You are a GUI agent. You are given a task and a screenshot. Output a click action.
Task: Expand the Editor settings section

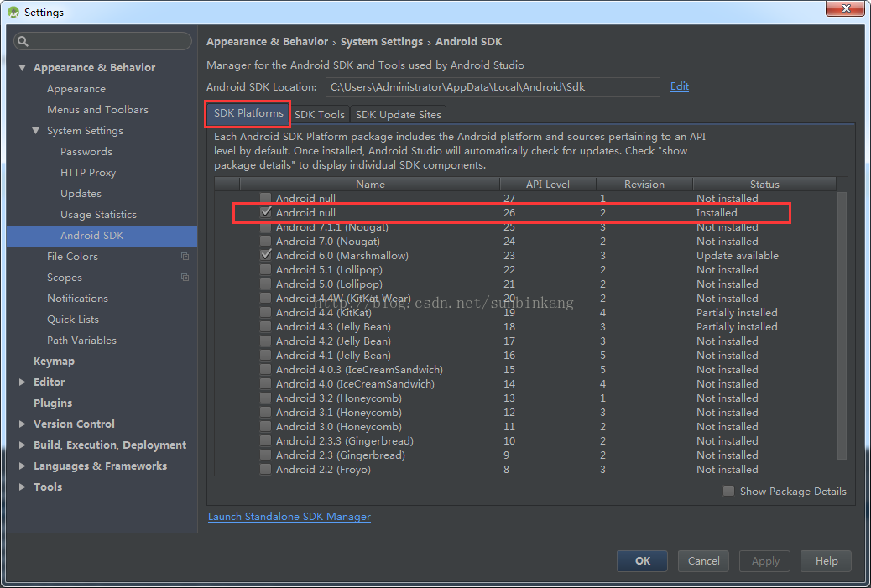22,382
